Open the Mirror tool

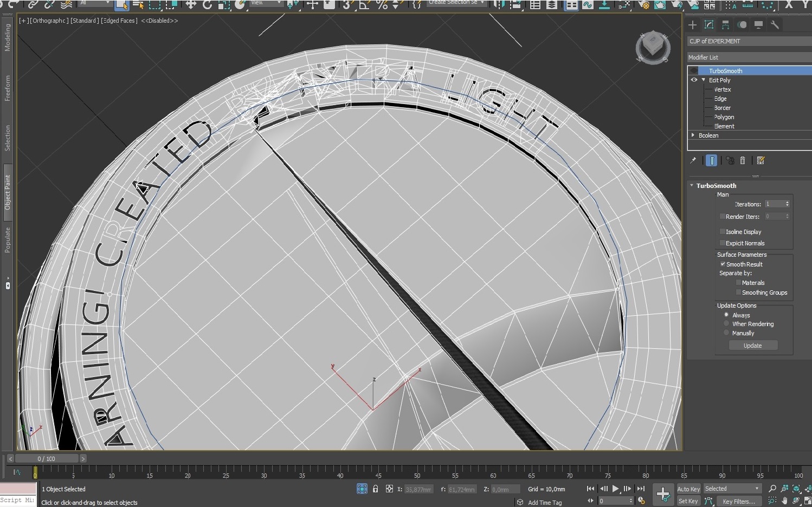499,5
